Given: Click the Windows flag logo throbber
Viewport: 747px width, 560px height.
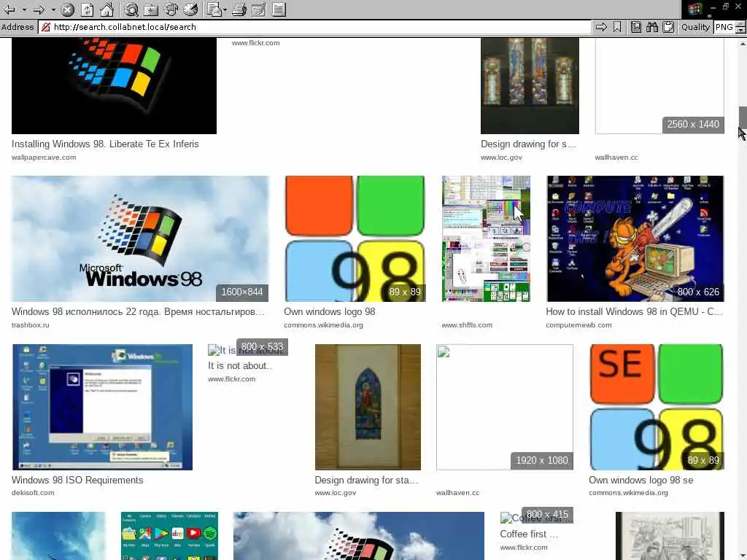Looking at the screenshot, I should point(694,9).
